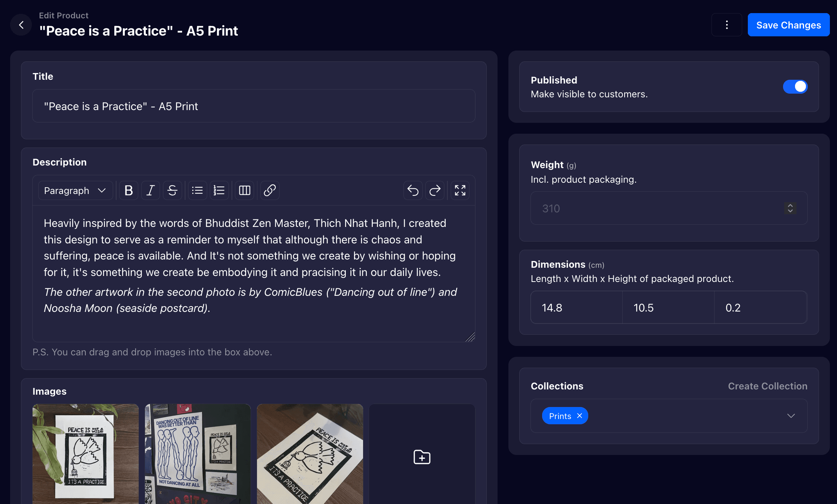Click the add image folder tile
The width and height of the screenshot is (837, 504).
pos(422,457)
